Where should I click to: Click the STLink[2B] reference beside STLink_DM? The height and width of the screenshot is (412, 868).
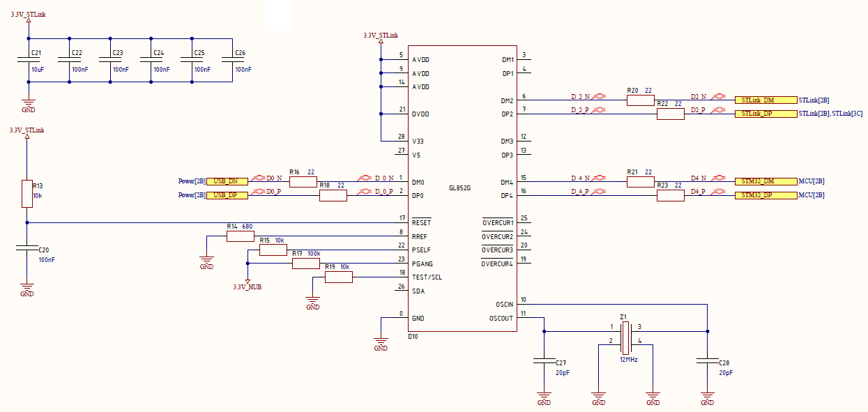(813, 100)
